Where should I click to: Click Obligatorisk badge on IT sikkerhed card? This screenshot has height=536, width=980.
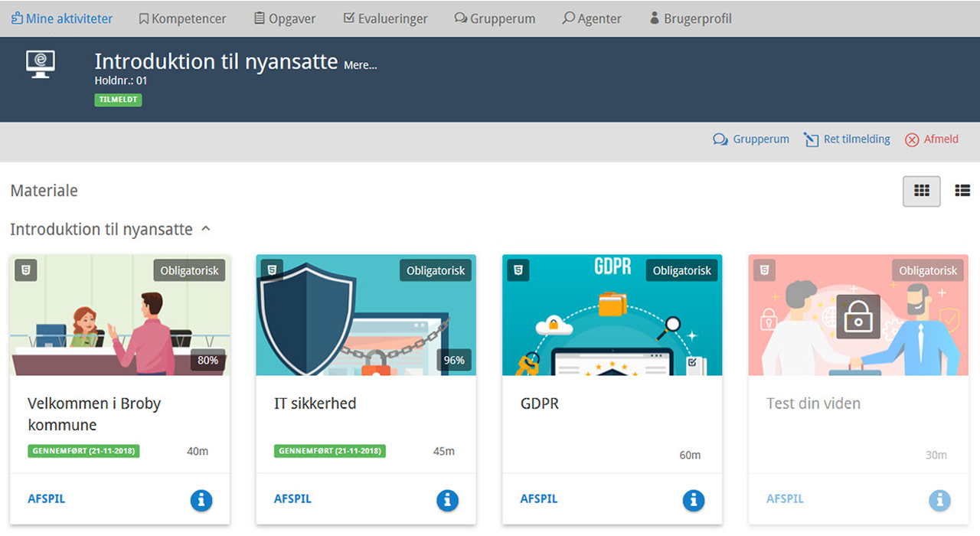436,270
